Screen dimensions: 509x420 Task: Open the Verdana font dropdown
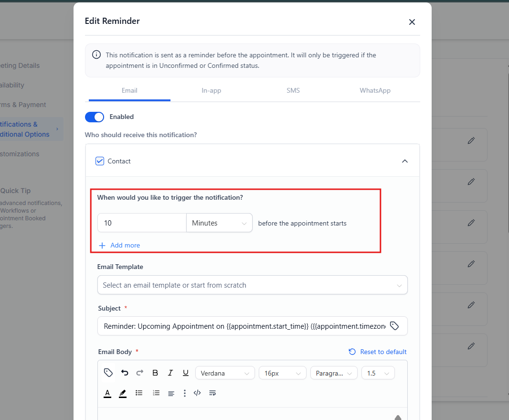(224, 373)
